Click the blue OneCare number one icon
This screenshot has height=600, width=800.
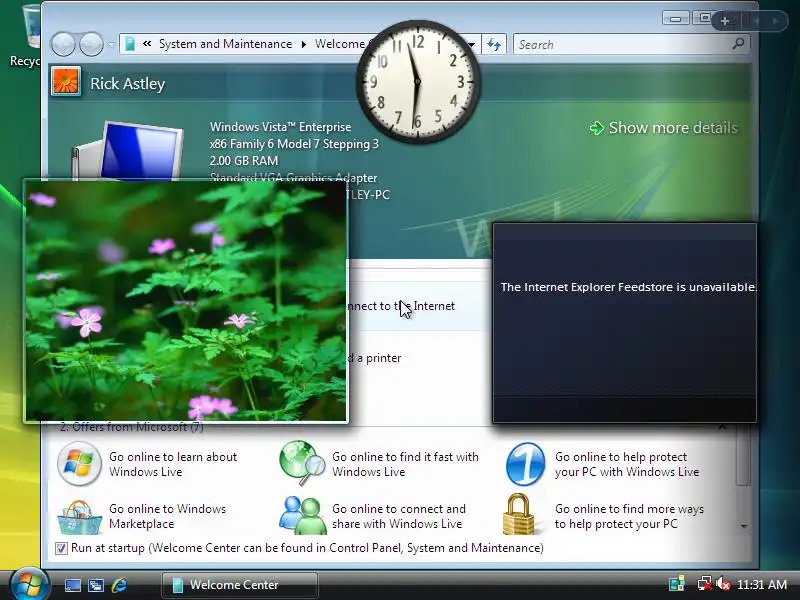[525, 464]
